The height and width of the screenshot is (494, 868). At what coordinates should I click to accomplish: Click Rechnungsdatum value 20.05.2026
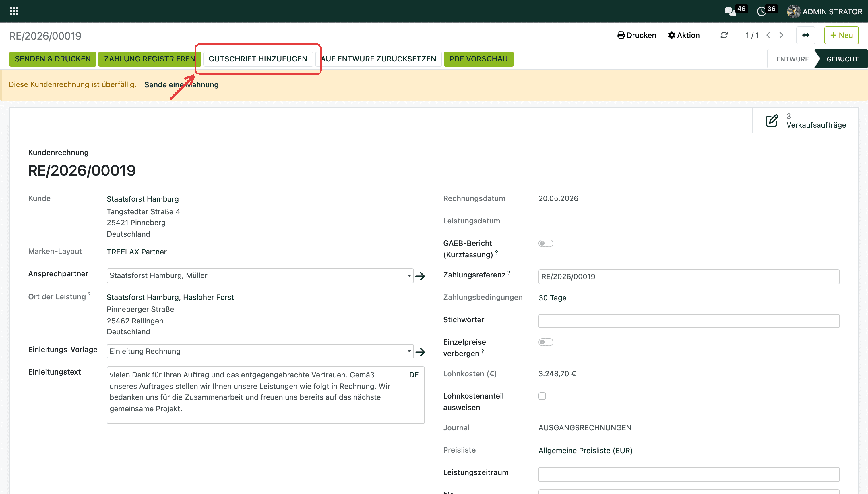(x=558, y=198)
